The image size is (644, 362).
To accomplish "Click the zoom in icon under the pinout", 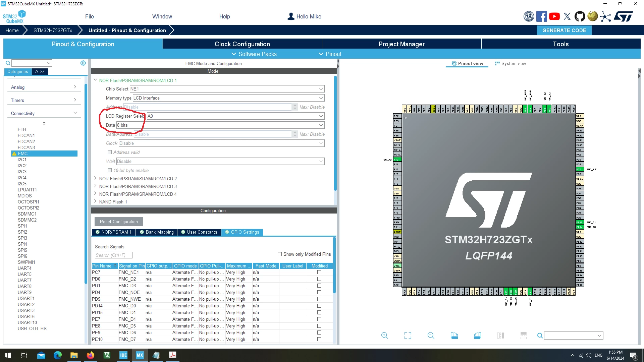I will 385,336.
